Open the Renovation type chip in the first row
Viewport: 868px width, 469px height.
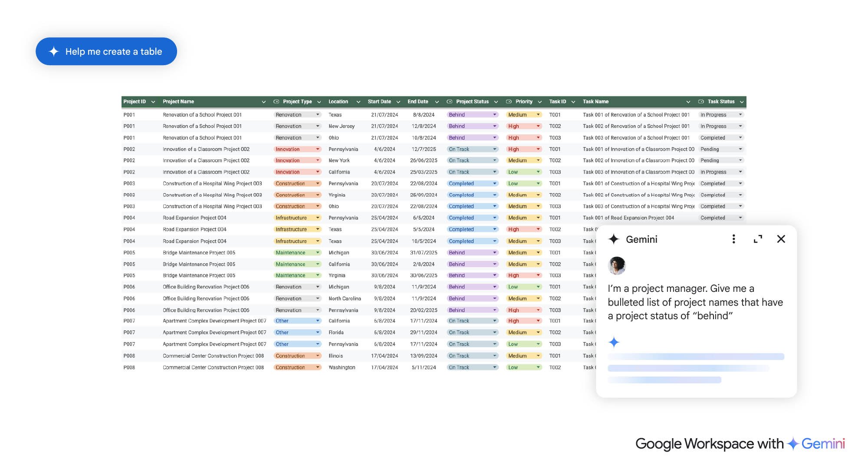tap(297, 115)
